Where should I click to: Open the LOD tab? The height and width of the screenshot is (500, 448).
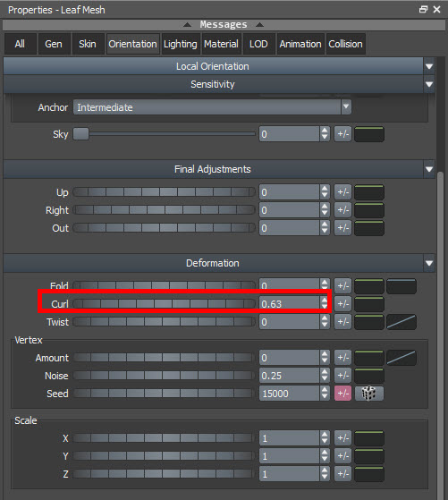pyautogui.click(x=258, y=44)
